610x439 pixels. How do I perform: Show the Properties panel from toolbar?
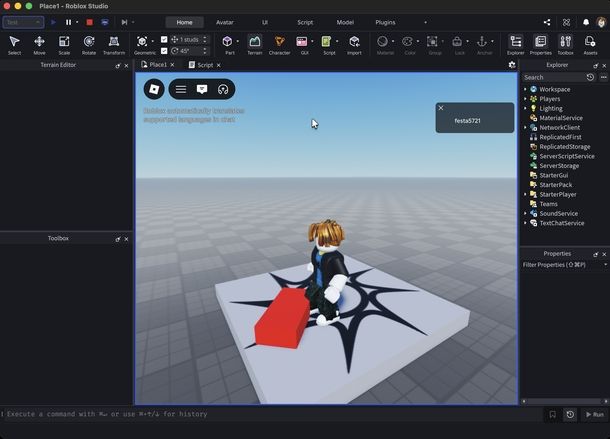click(x=541, y=45)
